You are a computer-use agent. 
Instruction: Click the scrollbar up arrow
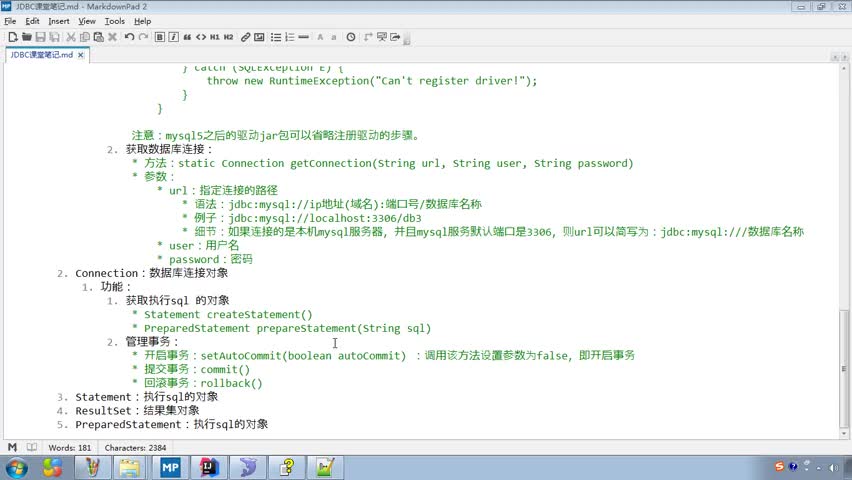(843, 69)
